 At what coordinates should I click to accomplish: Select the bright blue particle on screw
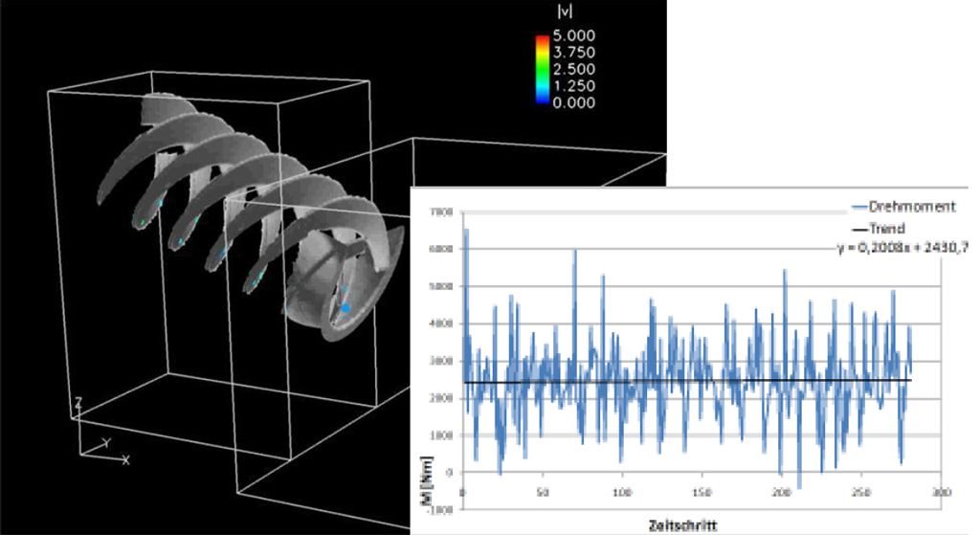(x=346, y=308)
